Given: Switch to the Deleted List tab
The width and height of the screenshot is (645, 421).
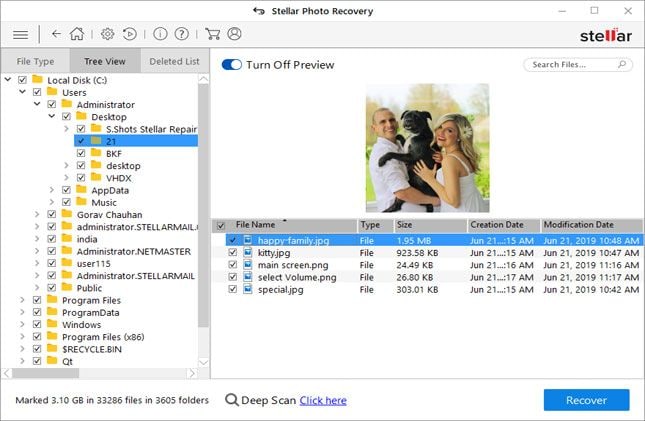Looking at the screenshot, I should point(174,61).
